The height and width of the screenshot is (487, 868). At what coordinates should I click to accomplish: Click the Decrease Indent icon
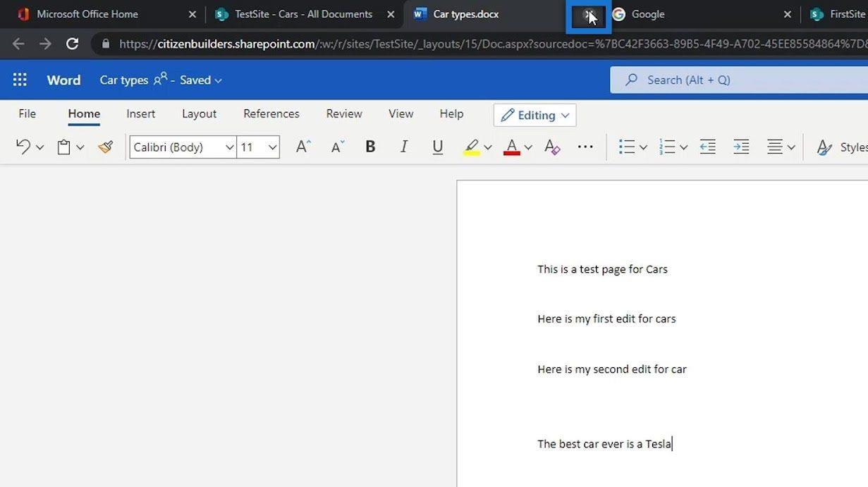click(708, 147)
